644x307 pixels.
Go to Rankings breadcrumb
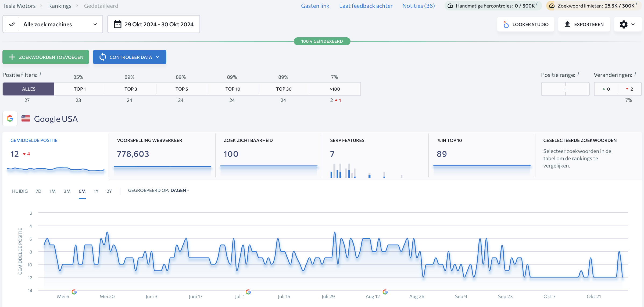(x=60, y=6)
